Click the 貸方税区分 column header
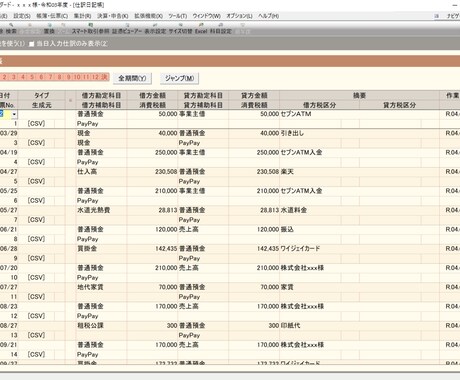460x380 pixels. pyautogui.click(x=399, y=105)
